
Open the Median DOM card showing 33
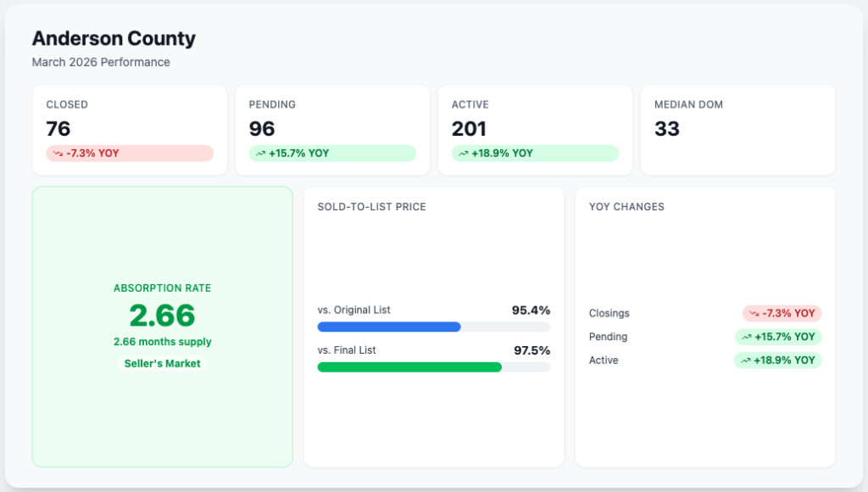(738, 130)
